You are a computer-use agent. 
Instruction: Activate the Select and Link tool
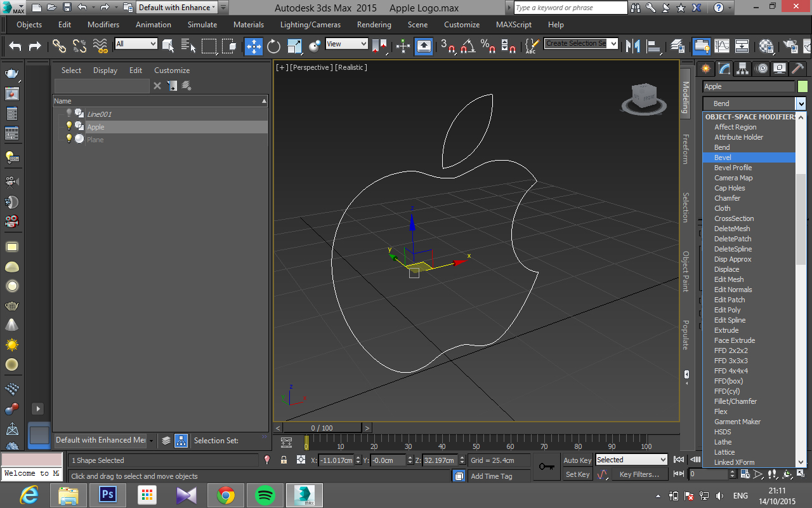(59, 46)
